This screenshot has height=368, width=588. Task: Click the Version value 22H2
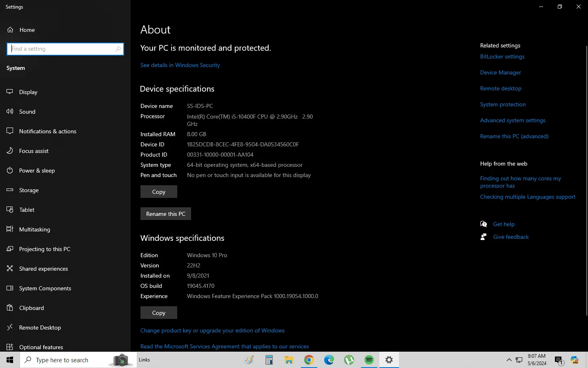click(194, 265)
